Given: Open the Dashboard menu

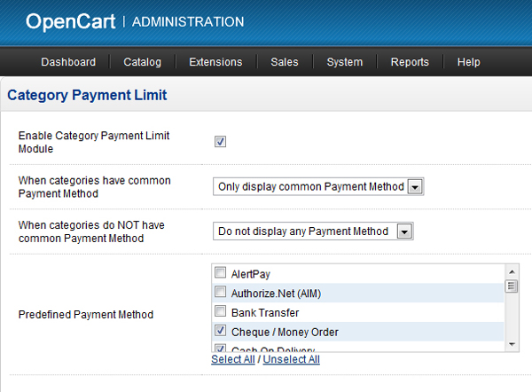Looking at the screenshot, I should point(68,62).
